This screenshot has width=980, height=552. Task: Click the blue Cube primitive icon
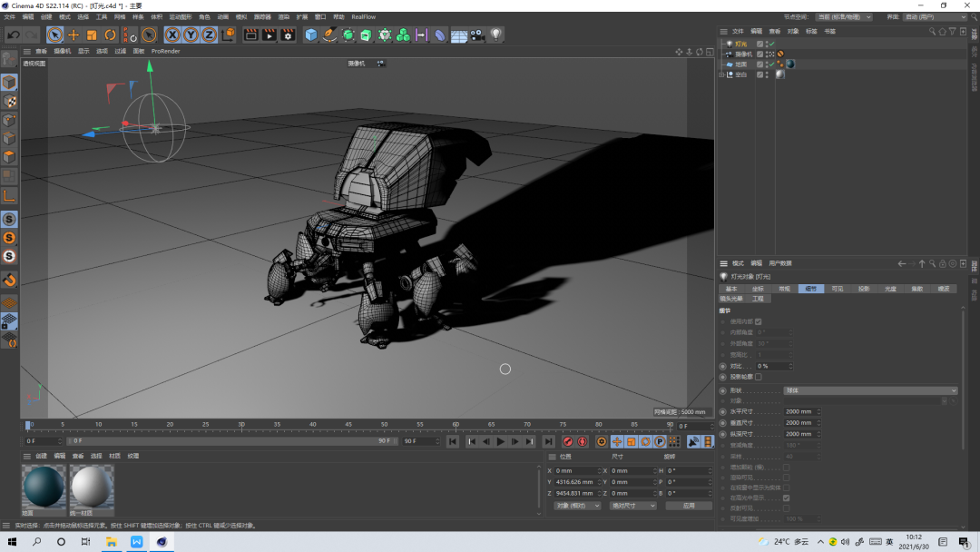click(310, 35)
